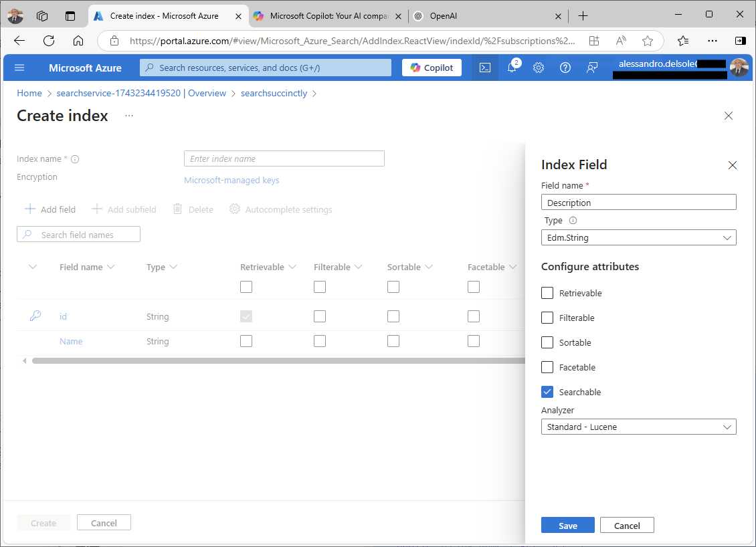Enable Retrievable in the Index Field panel
Viewport: 756px width, 547px height.
pyautogui.click(x=547, y=292)
